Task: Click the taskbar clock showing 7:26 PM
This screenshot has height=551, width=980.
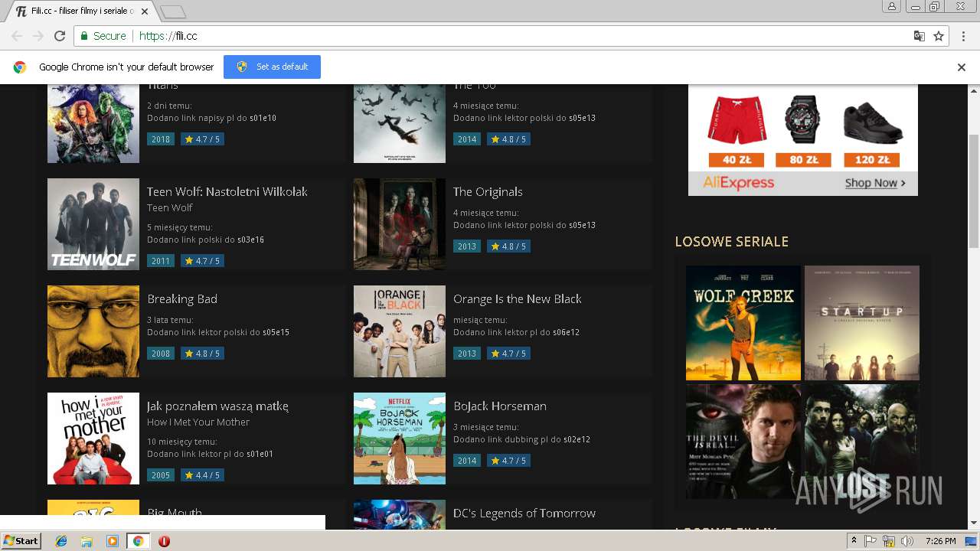Action: (940, 541)
